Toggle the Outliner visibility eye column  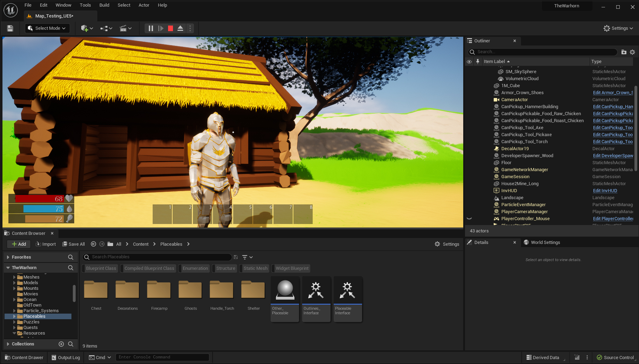469,62
